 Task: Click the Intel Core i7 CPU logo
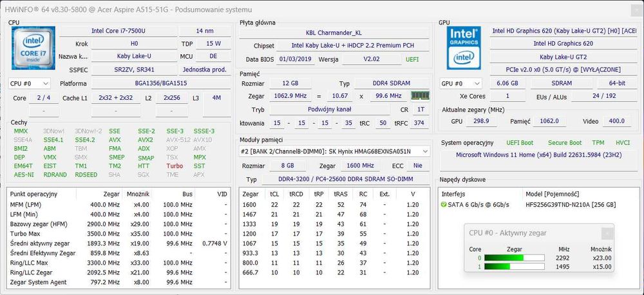32,47
